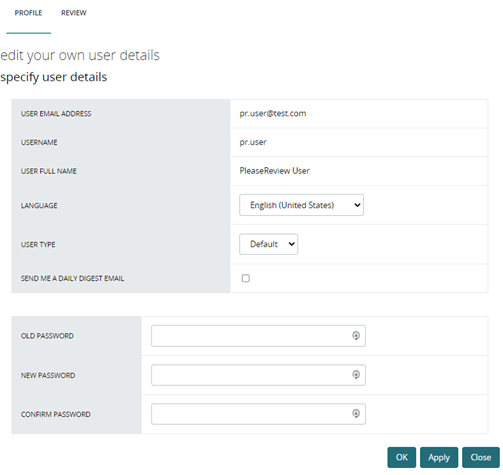Image resolution: width=503 pixels, height=475 pixels.
Task: Click the USER TYPE field label
Action: (38, 245)
